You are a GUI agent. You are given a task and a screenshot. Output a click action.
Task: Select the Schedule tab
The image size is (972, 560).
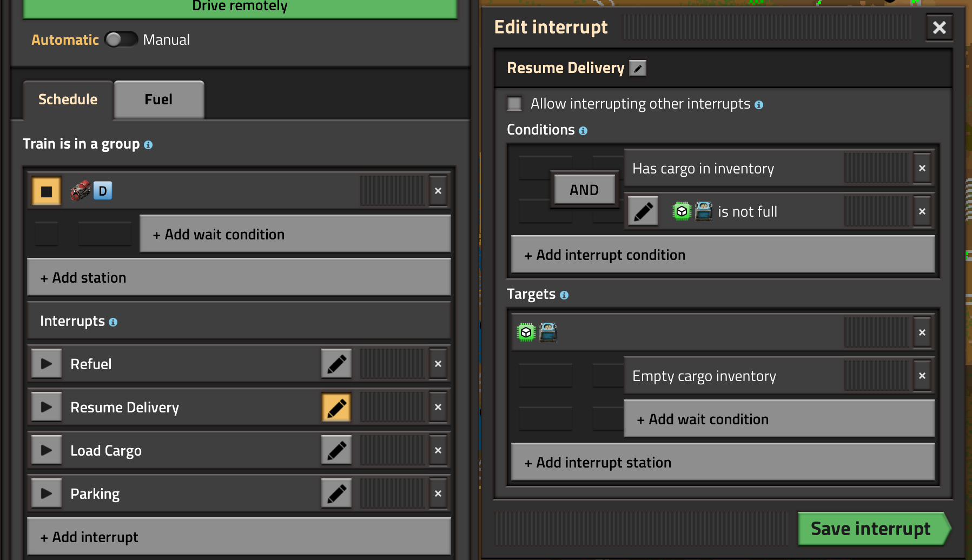[x=68, y=99]
